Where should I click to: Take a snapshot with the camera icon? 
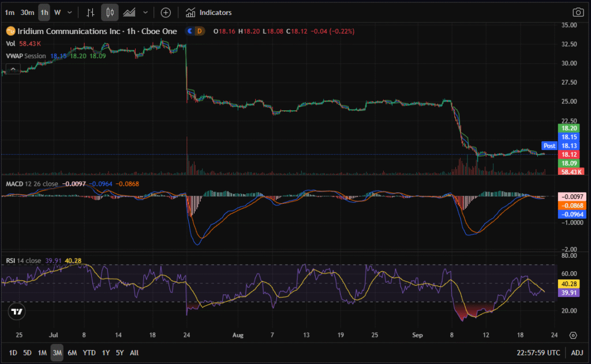577,12
